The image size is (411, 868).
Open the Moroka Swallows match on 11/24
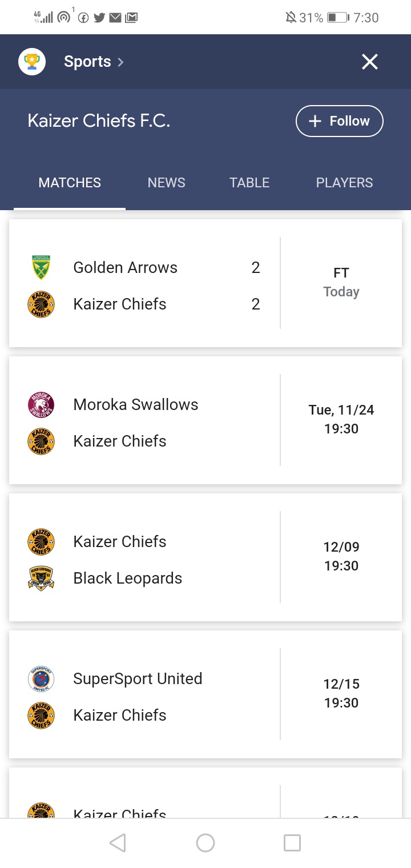click(205, 420)
